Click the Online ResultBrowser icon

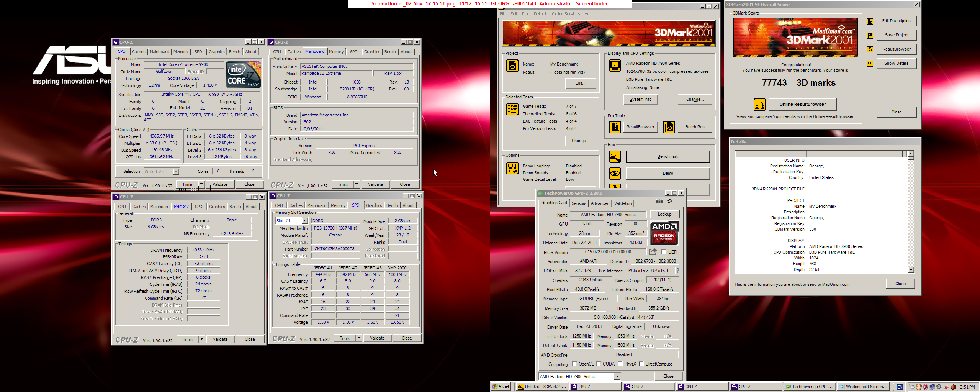coord(760,104)
